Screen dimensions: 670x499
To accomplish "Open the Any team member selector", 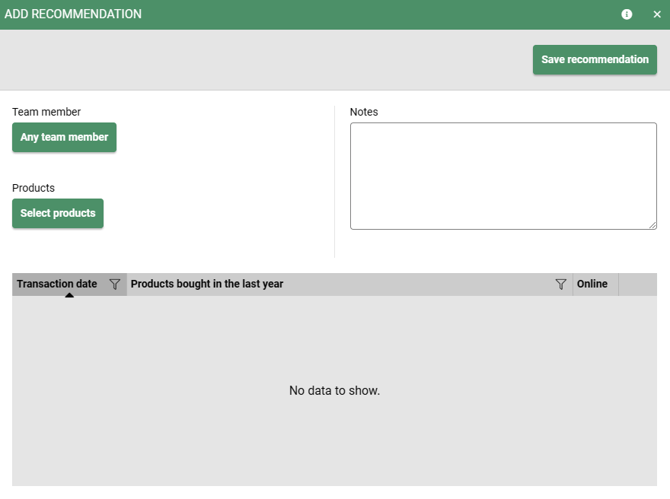I will click(64, 137).
